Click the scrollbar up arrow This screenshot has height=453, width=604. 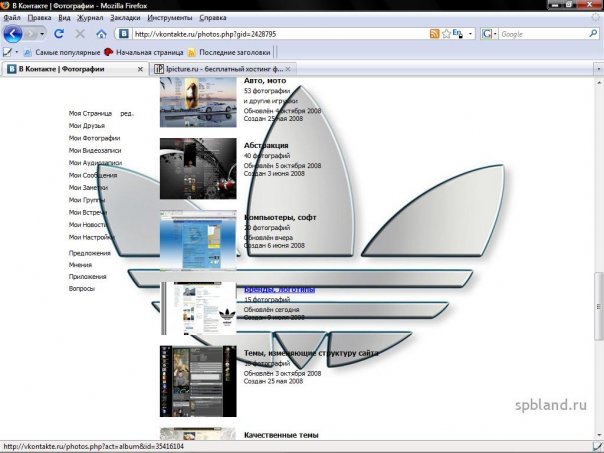click(599, 82)
